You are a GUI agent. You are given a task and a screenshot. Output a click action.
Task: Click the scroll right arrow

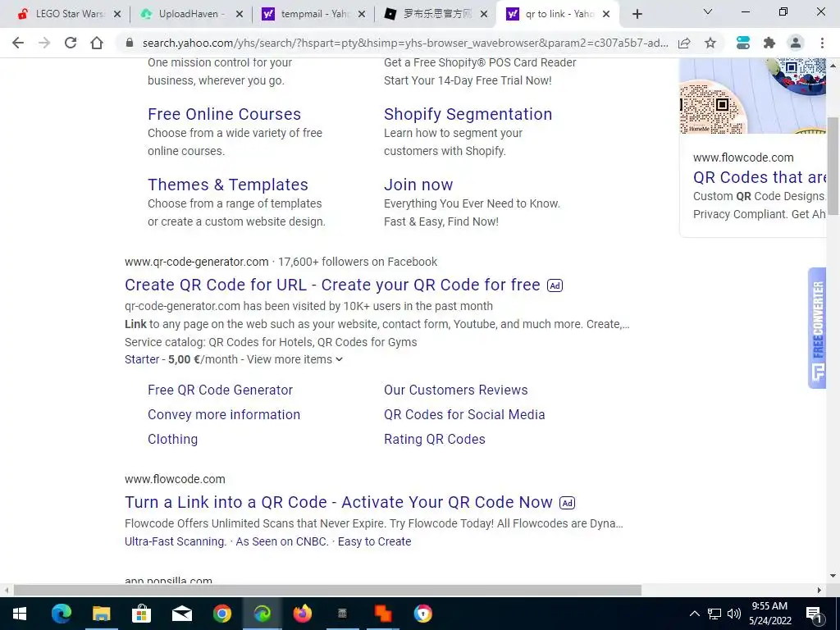pyautogui.click(x=819, y=591)
